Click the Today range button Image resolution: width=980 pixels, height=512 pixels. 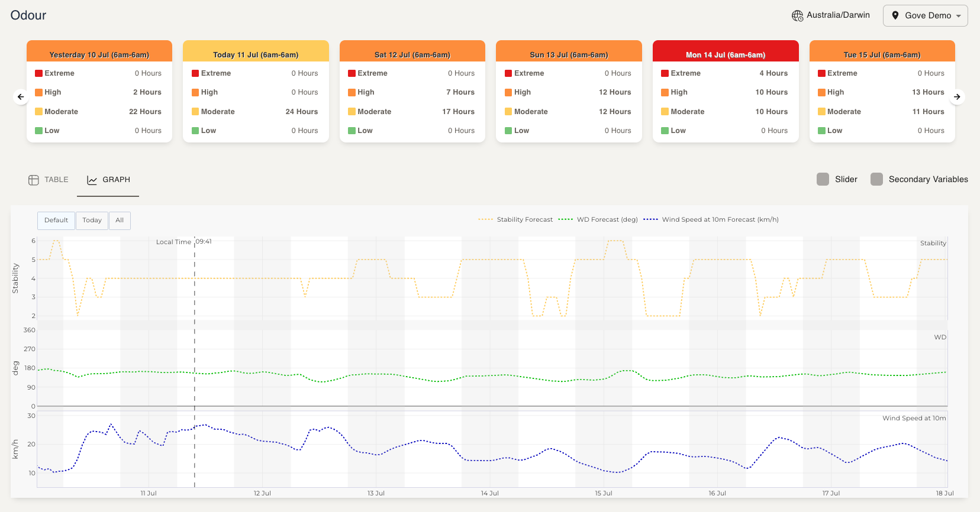[92, 220]
